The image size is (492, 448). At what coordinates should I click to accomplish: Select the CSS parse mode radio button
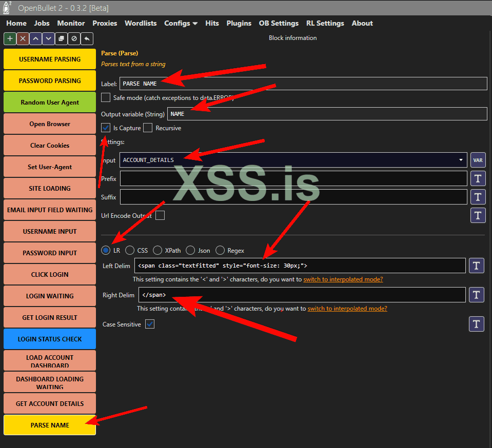[130, 250]
